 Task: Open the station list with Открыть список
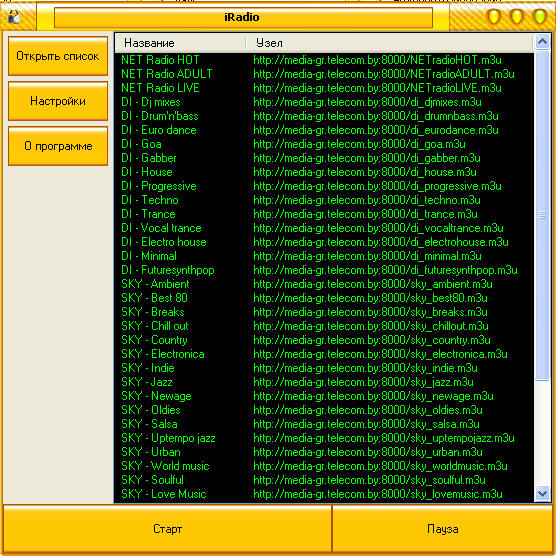coord(58,56)
